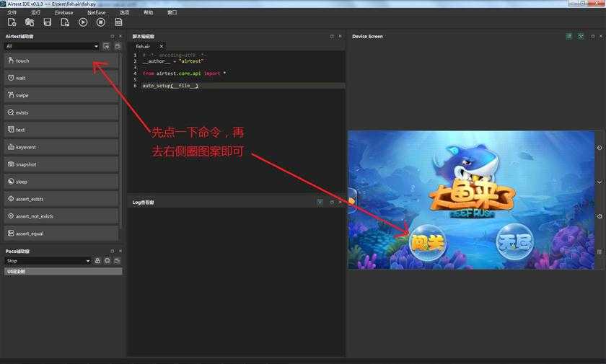This screenshot has width=606, height=364.
Task: Click the device side-bar home icon
Action: pos(600,216)
